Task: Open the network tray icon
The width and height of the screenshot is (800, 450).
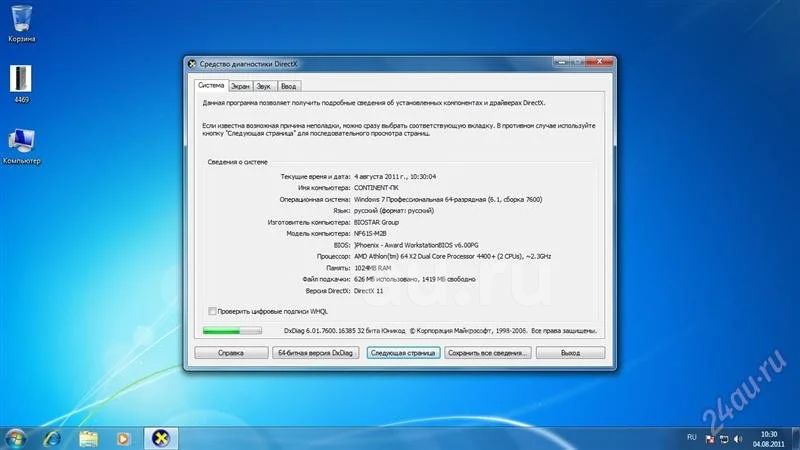Action: point(724,439)
